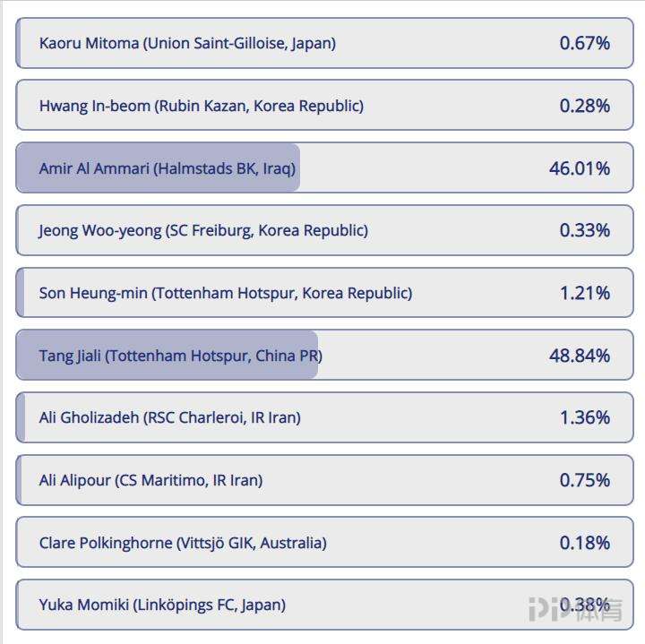Select Clare Polkinghorne poll option

click(324, 542)
